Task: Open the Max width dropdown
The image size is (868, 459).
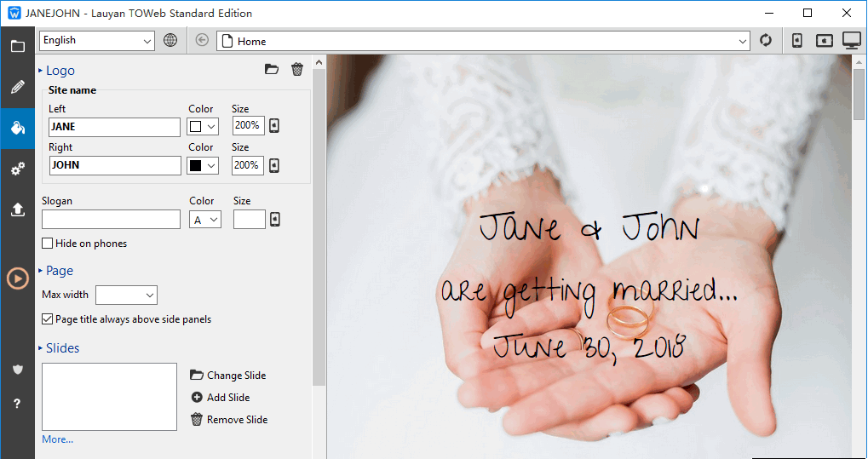Action: [126, 295]
